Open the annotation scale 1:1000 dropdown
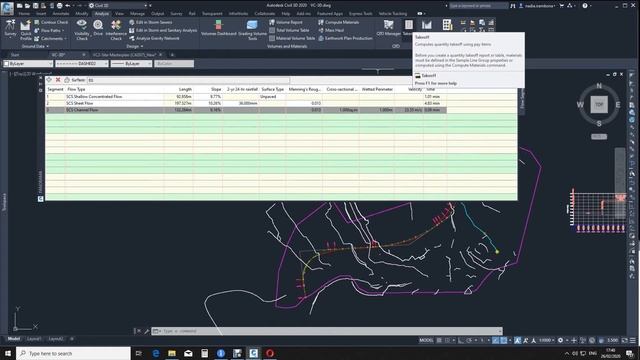The height and width of the screenshot is (360, 640). coord(547,340)
